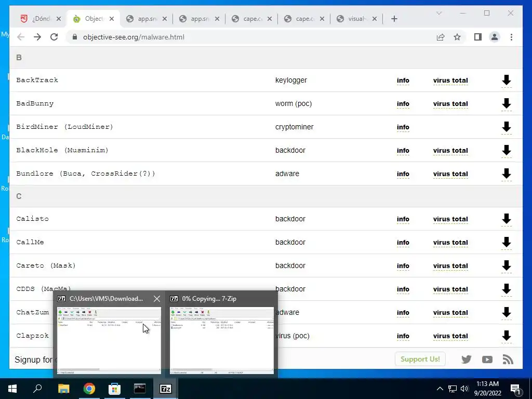Open the network icon in tray
Image resolution: width=532 pixels, height=399 pixels.
point(453,389)
